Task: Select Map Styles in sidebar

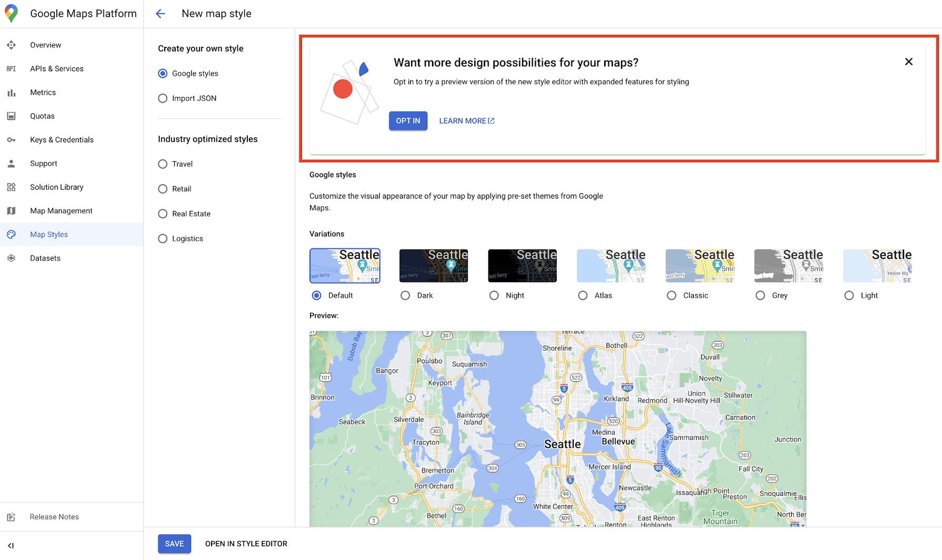Action: point(72,235)
